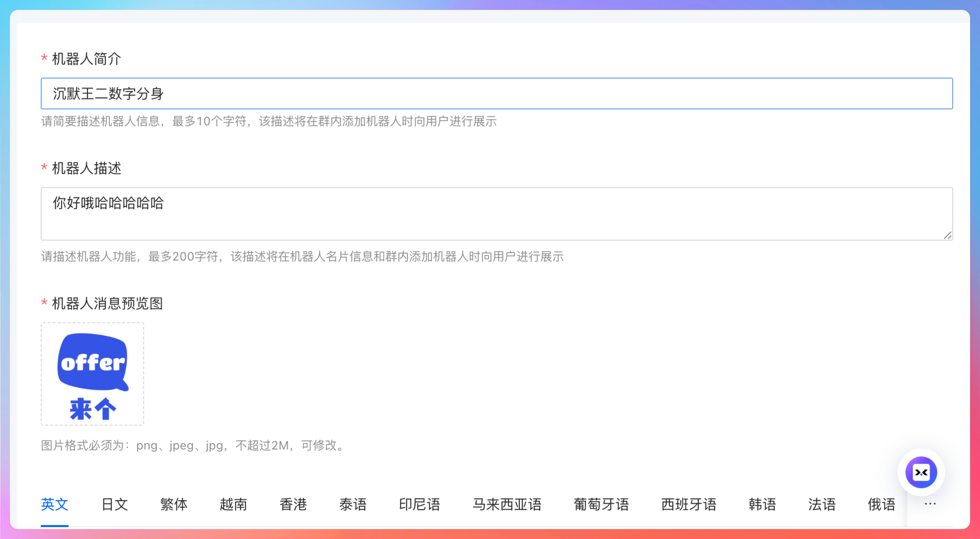Image resolution: width=980 pixels, height=539 pixels.
Task: Switch to the 泰语 tab
Action: 353,504
